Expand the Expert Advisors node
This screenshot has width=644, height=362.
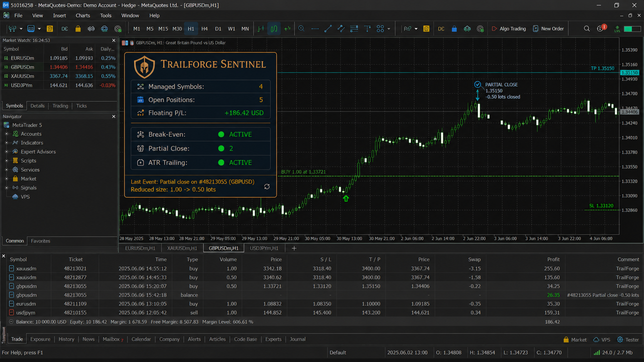point(7,152)
